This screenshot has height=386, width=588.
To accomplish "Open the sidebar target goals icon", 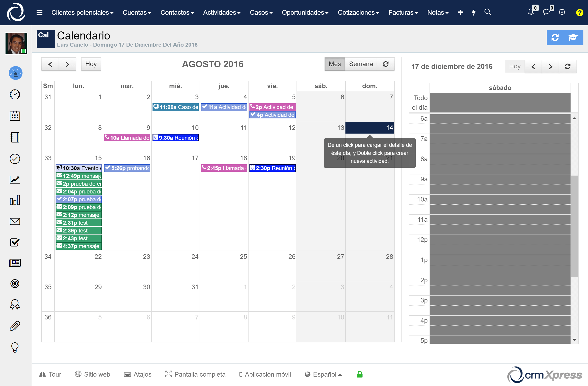I will (15, 284).
